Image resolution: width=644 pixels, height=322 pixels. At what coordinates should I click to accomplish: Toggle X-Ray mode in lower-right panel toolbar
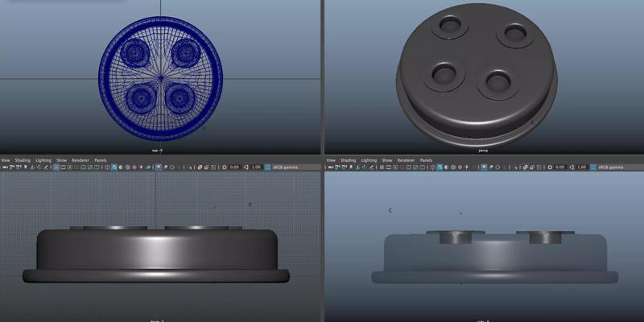coord(525,167)
